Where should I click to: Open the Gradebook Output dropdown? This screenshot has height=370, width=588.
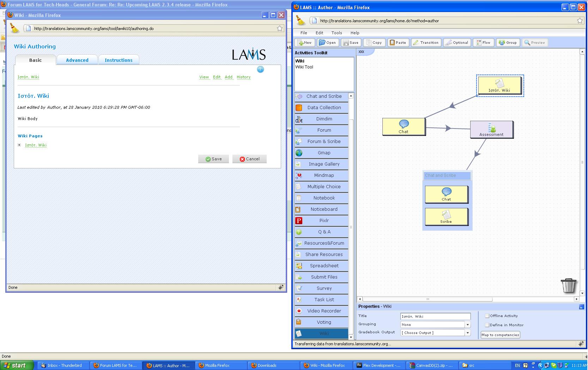(467, 333)
